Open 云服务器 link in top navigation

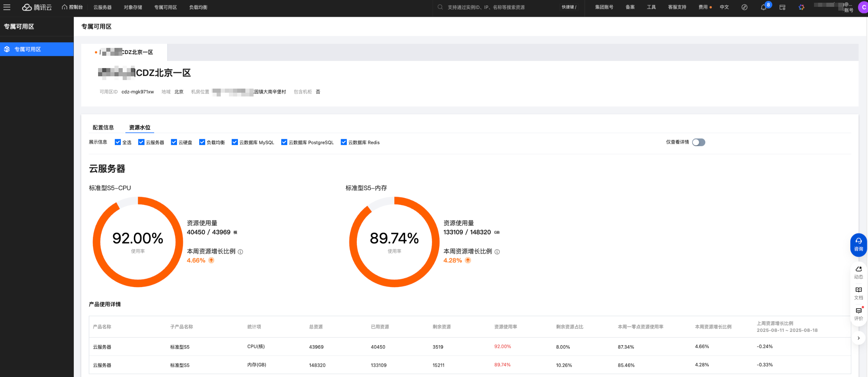point(103,7)
